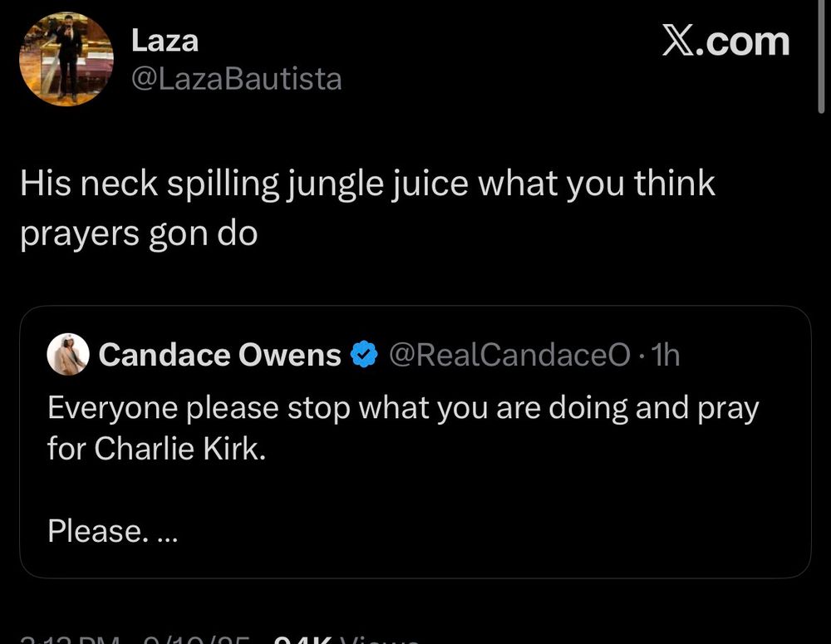
Task: Open Laza's circular profile picture
Action: [66, 60]
